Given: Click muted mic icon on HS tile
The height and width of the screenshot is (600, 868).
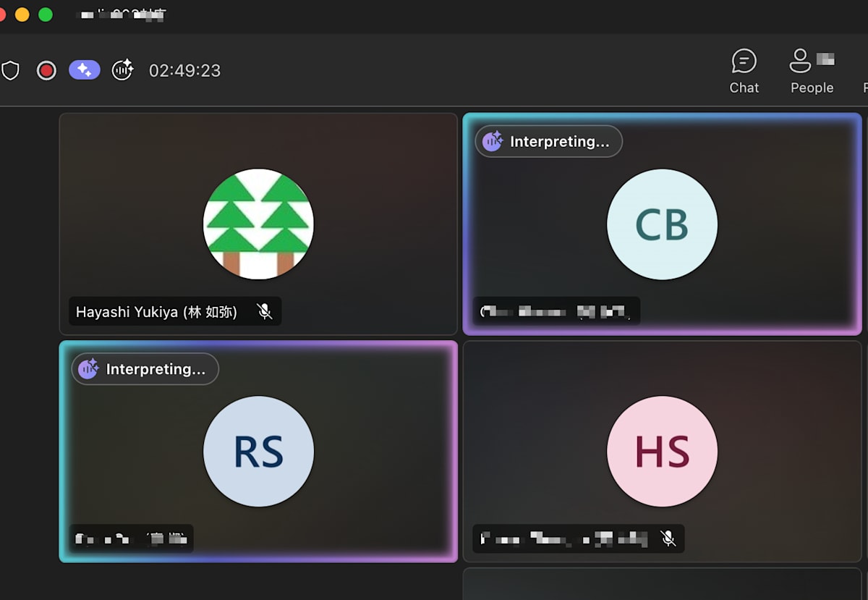Looking at the screenshot, I should [668, 538].
